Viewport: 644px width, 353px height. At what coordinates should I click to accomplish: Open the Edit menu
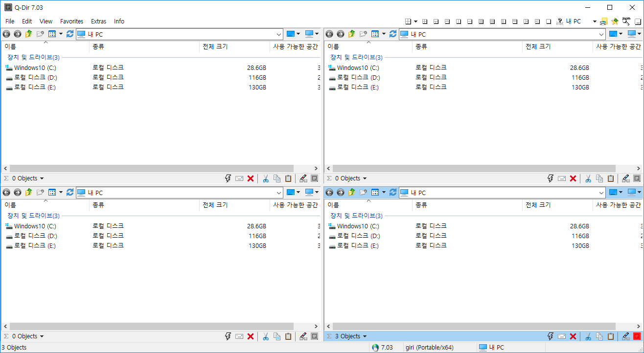tap(27, 22)
